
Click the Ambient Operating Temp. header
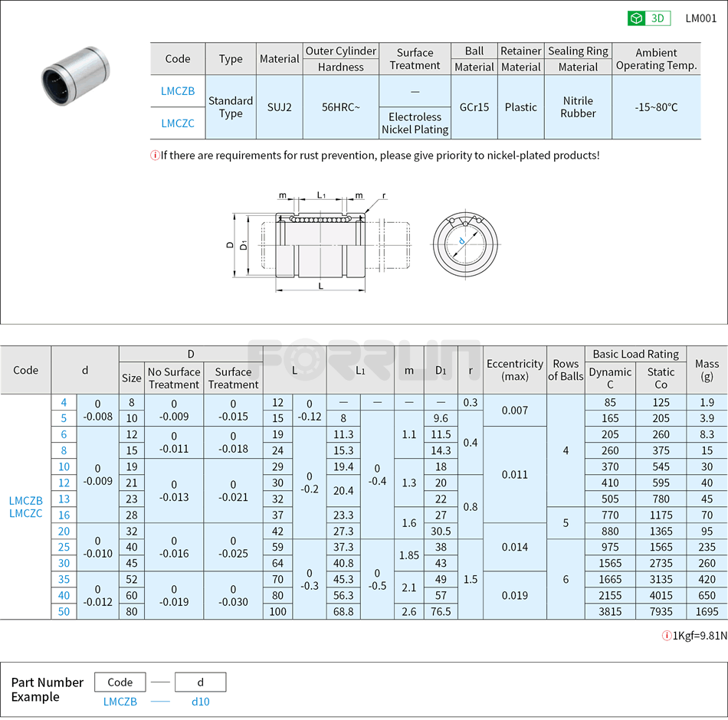click(656, 59)
